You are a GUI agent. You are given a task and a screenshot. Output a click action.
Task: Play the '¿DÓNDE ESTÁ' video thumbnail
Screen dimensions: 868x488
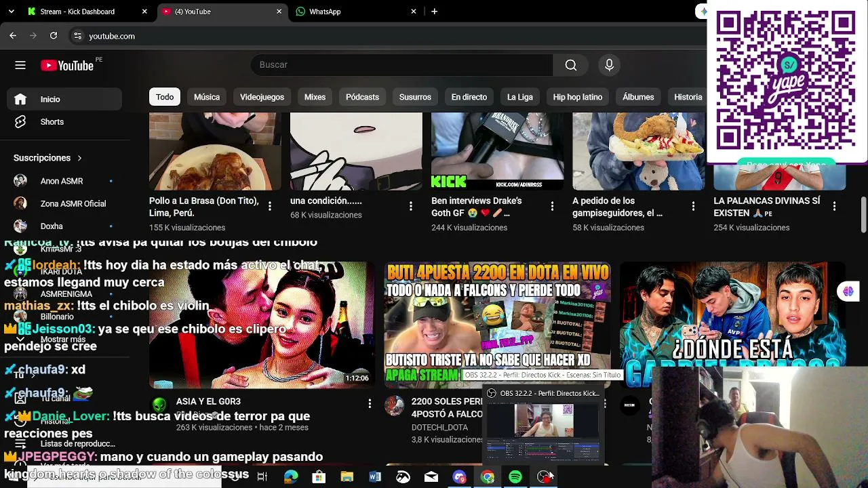(732, 314)
